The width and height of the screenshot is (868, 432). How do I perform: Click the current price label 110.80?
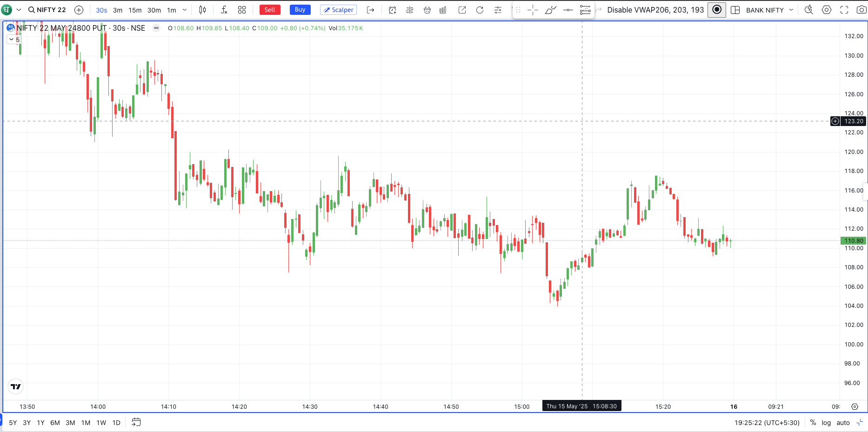854,241
